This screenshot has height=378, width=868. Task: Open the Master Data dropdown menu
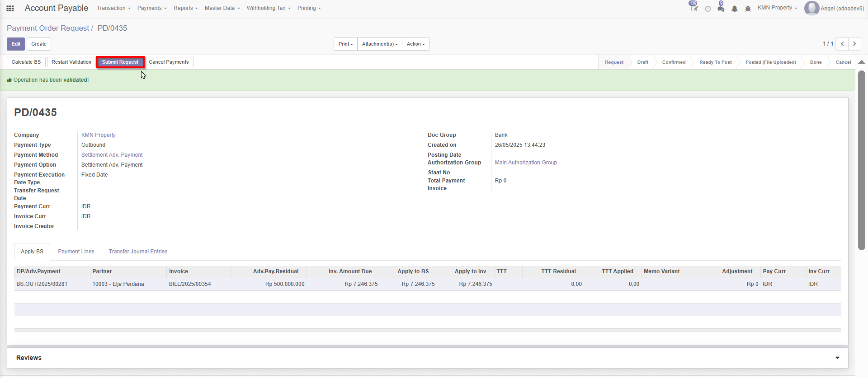(222, 8)
